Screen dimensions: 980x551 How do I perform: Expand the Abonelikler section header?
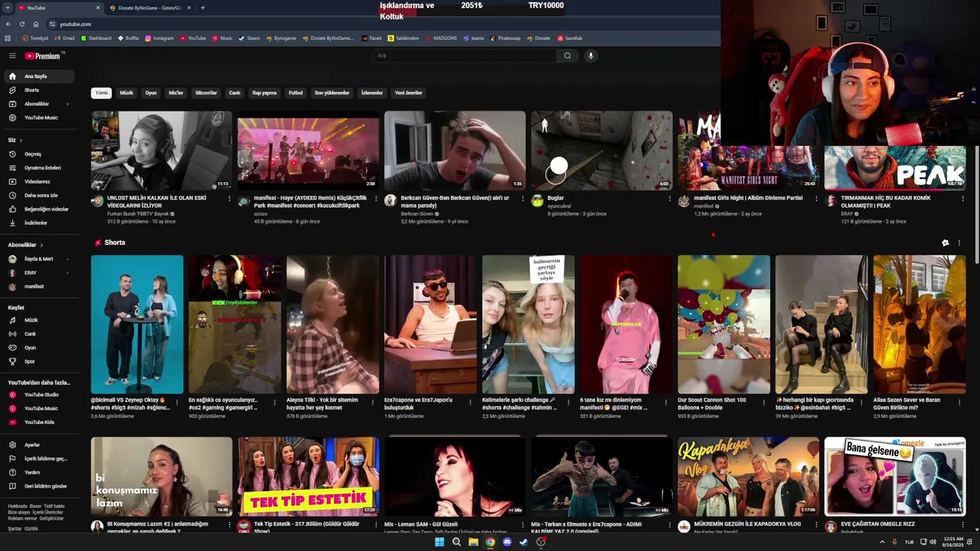pos(24,245)
